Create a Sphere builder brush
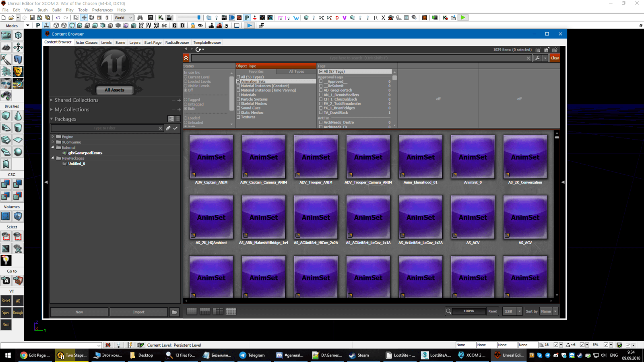The image size is (644, 362). [x=18, y=152]
